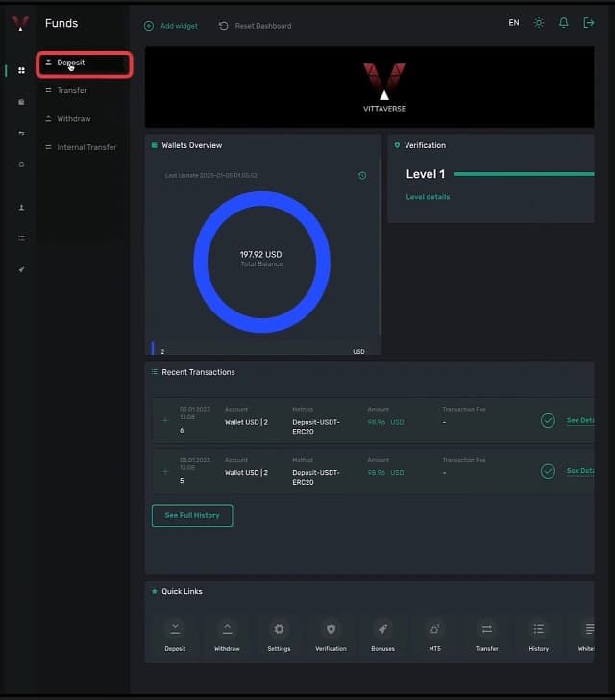Open the Transfer quick link
The width and height of the screenshot is (615, 700).
tap(487, 637)
